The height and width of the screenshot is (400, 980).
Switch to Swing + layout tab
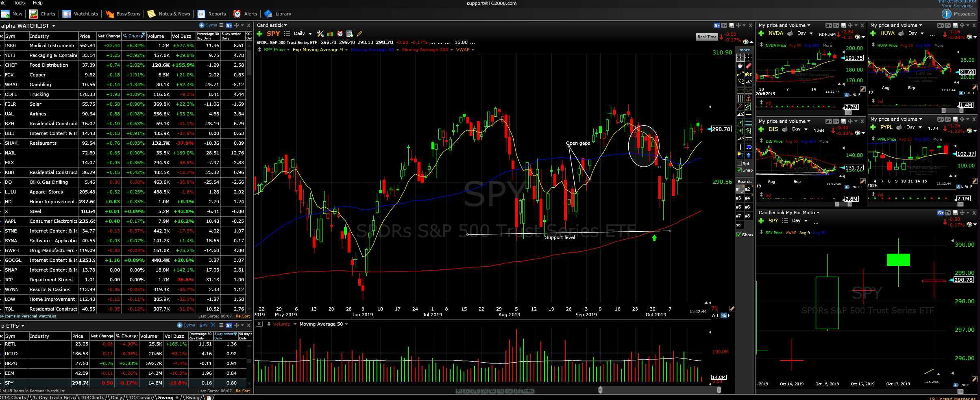tap(168, 397)
